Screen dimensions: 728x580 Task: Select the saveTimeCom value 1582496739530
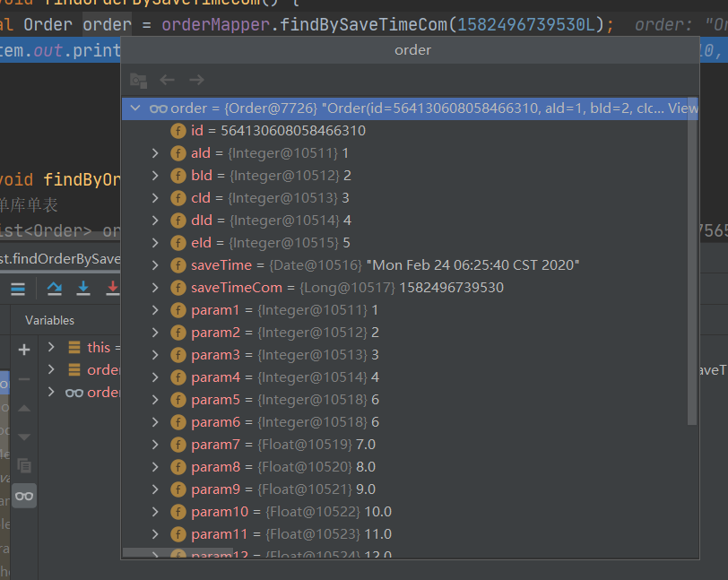(451, 288)
